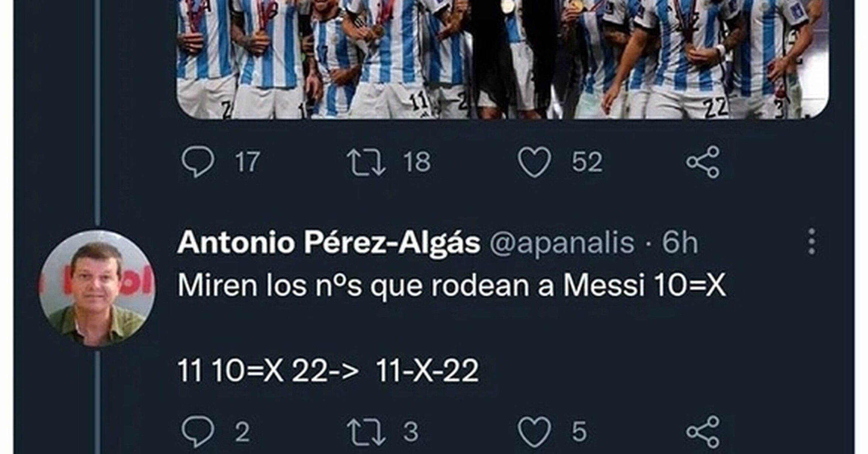
Task: Open the @apanalis handle
Action: [x=562, y=244]
